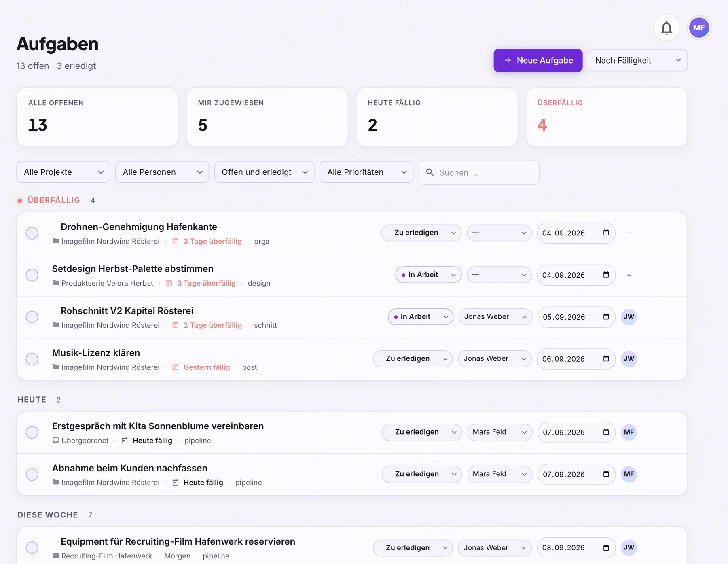Open the Alle Prioritäten filter
728x564 pixels.
pyautogui.click(x=366, y=172)
